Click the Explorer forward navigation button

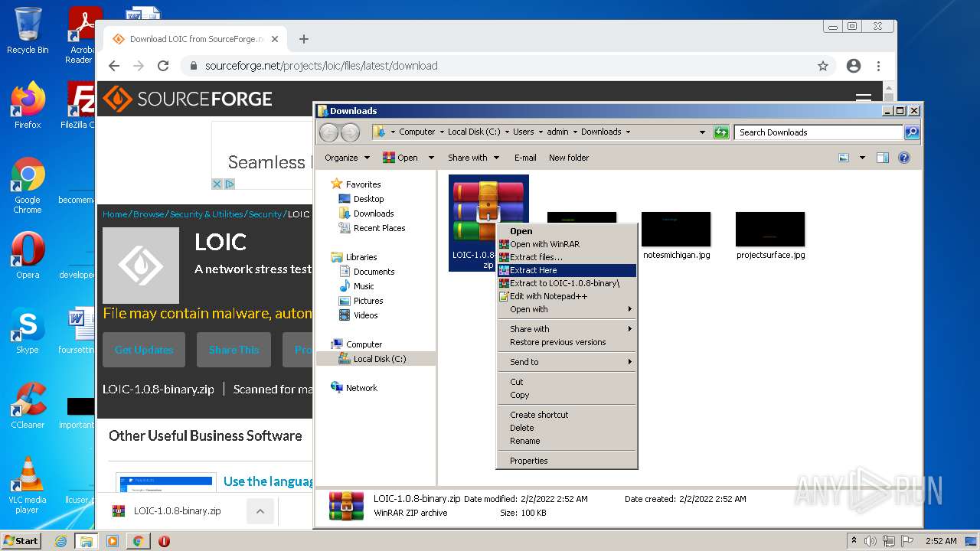[350, 132]
